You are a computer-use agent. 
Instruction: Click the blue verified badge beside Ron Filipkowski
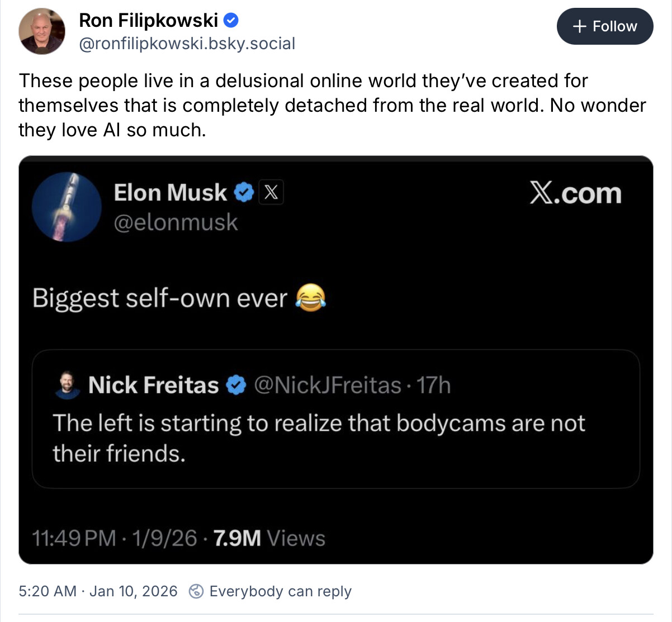point(231,21)
